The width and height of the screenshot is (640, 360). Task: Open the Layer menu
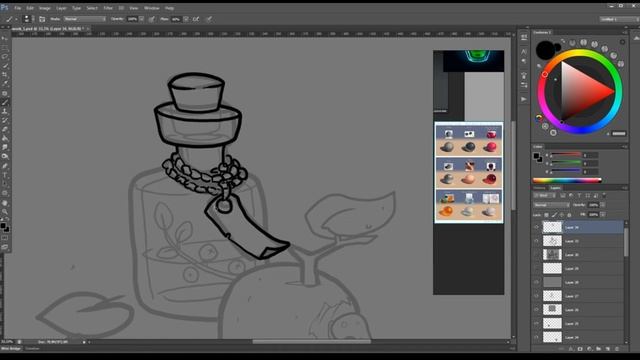coord(61,8)
